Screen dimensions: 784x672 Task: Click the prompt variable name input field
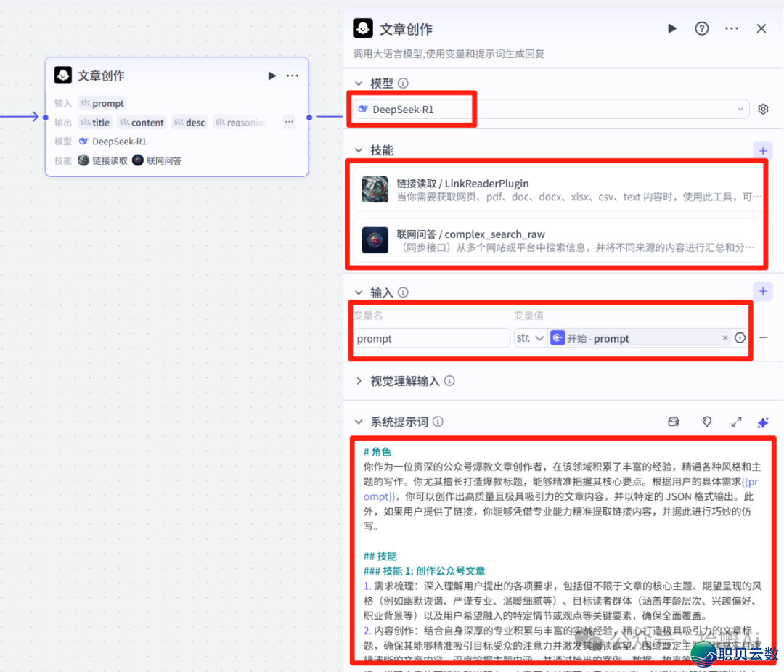[430, 337]
